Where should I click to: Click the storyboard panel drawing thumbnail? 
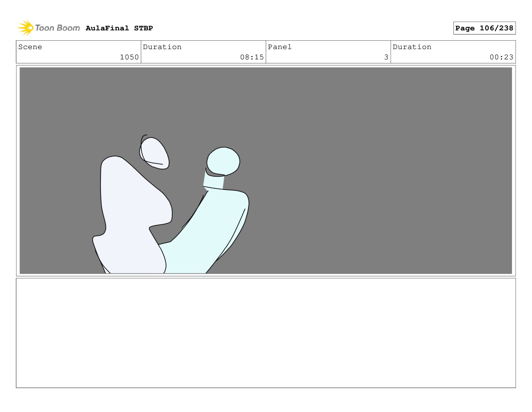tap(266, 170)
